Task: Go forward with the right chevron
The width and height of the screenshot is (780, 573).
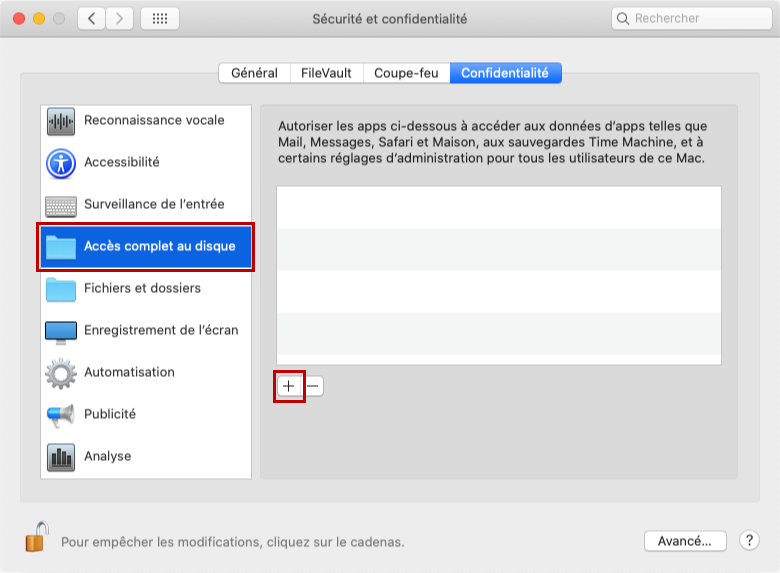Action: click(119, 19)
